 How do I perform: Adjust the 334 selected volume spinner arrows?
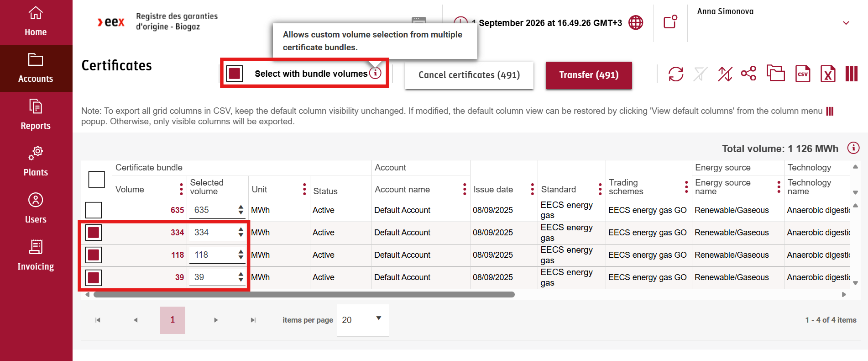click(241, 233)
